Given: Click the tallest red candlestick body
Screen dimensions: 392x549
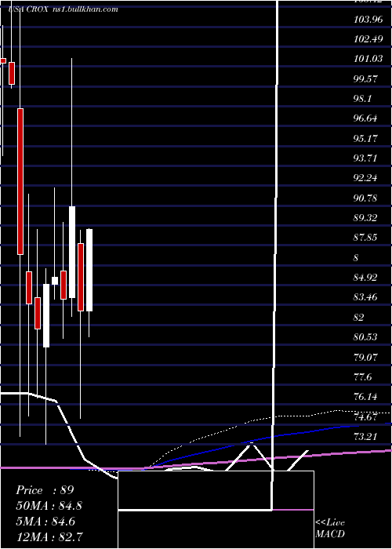Looking at the screenshot, I should coord(20,181).
